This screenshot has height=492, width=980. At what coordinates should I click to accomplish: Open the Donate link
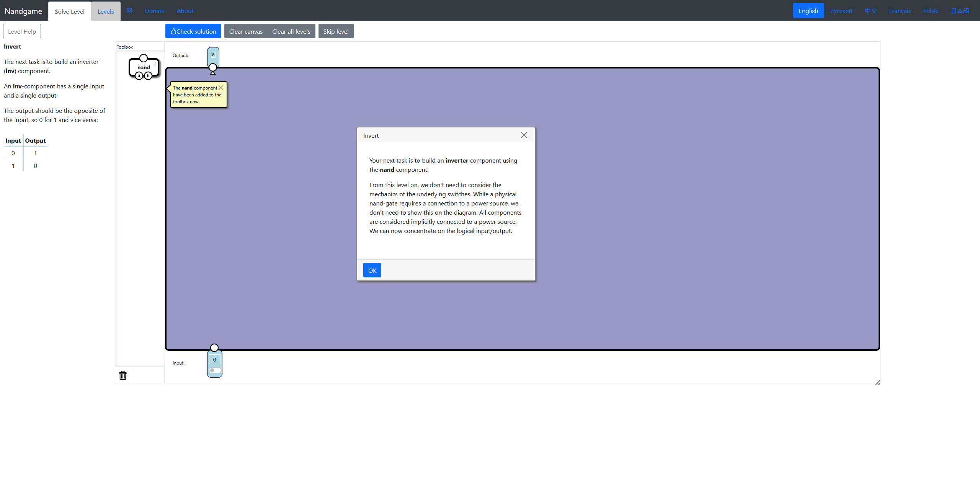tap(155, 11)
